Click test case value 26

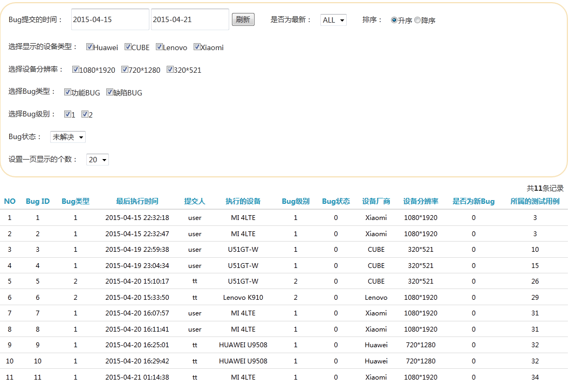535,281
